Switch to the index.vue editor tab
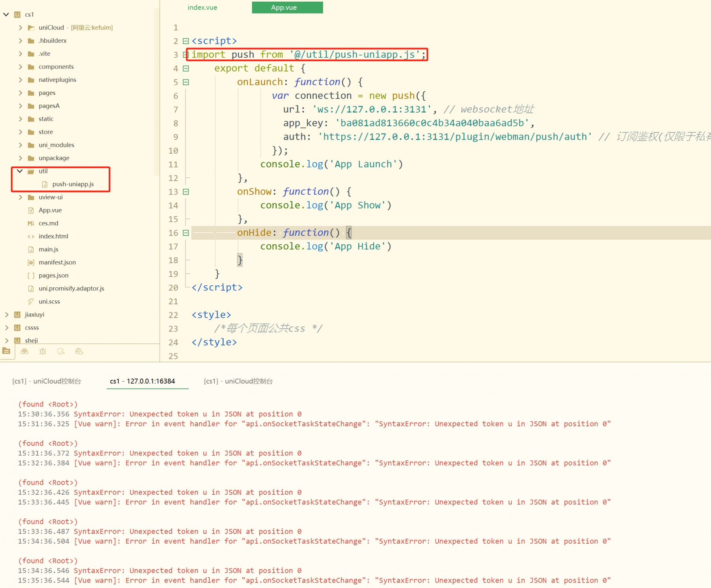711x588 pixels. (x=202, y=8)
